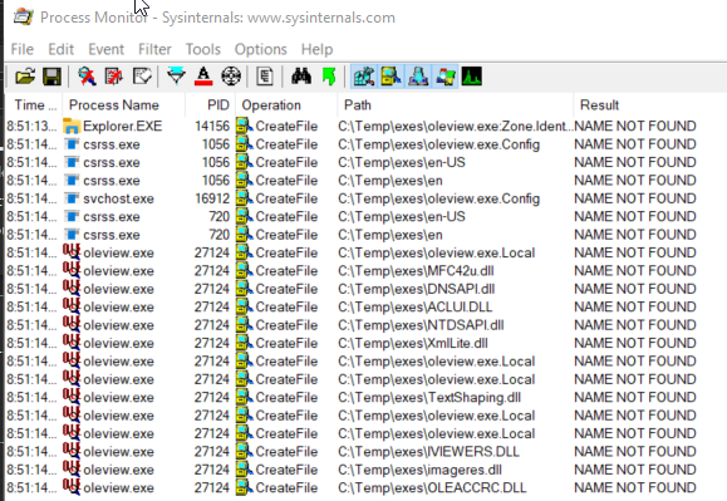Toggle the Capture magnifier icon
727x501 pixels.
pos(87,76)
